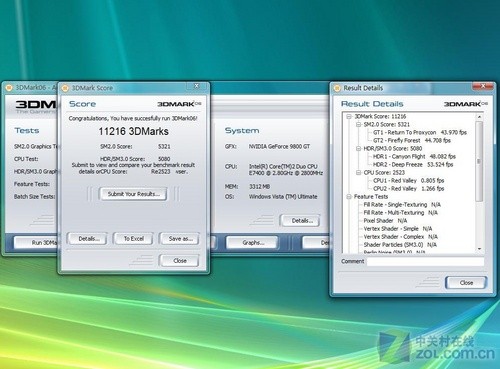Select HDR2 - Deep Freeze row
500x369 pixels.
(413, 164)
